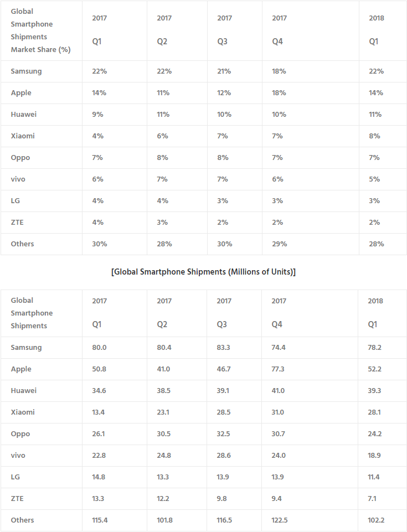Select Oppo 2017 Q2 shipments 30.5 cell
The image size is (407, 532).
point(177,434)
